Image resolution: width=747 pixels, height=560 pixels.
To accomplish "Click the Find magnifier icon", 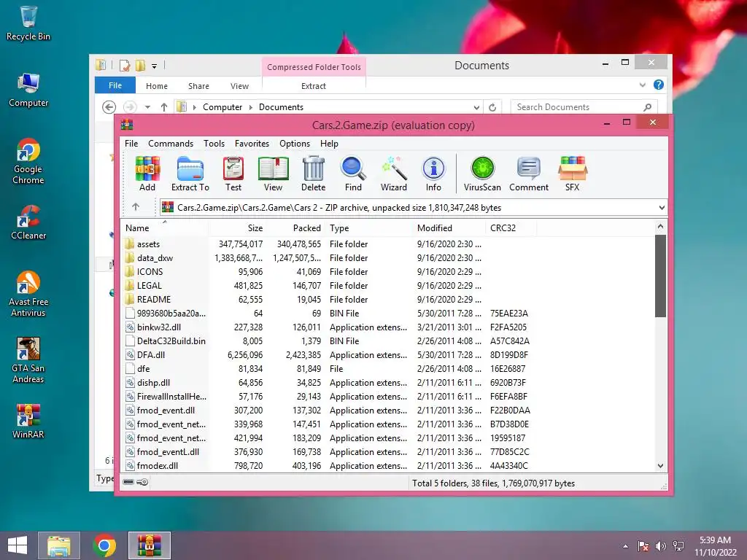I will [x=353, y=174].
